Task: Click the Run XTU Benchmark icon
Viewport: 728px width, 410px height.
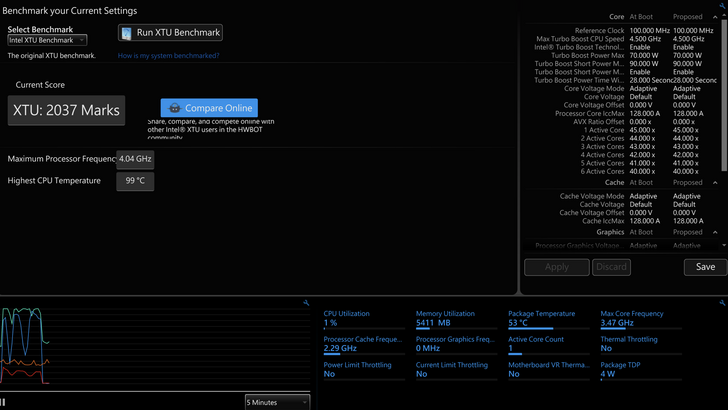Action: [126, 33]
